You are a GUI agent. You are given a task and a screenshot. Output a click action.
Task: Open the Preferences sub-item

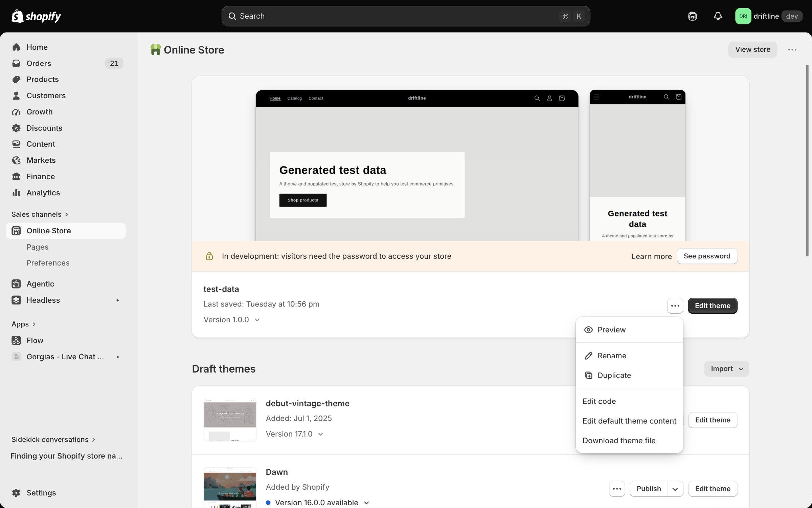point(48,263)
